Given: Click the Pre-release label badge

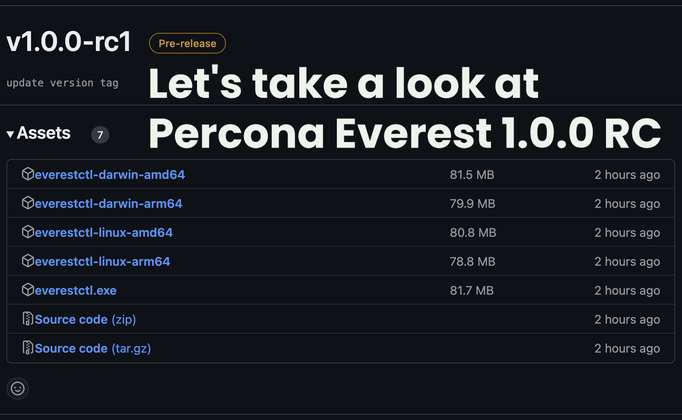Looking at the screenshot, I should coord(187,43).
